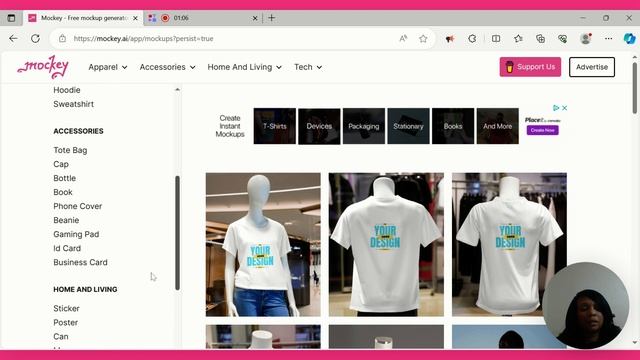Select Poster category
640x360 pixels.
pos(65,322)
